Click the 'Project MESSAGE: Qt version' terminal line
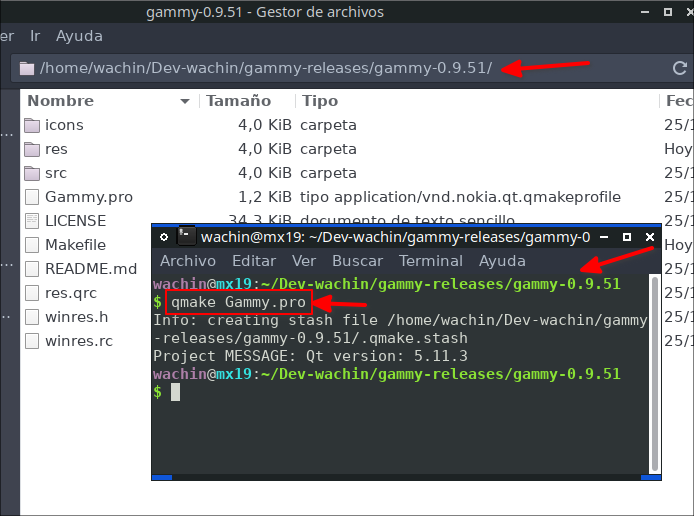 (310, 356)
